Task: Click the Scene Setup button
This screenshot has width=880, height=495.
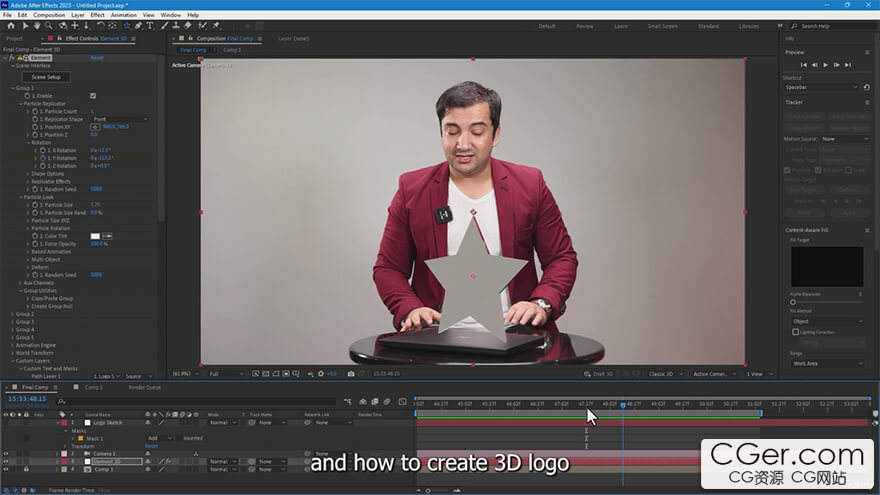Action: (x=46, y=77)
